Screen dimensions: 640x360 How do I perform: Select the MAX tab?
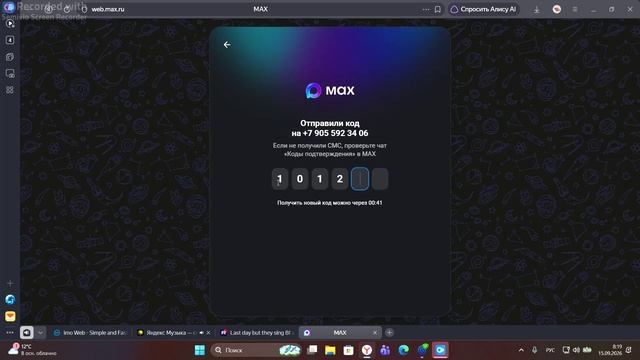point(340,333)
